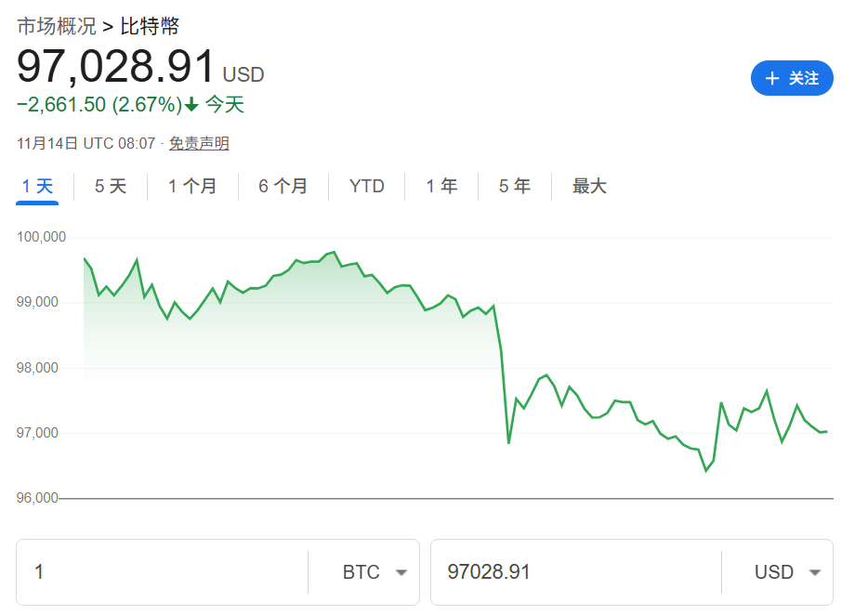Open the USD currency dropdown
Viewport: 868px width, 615px height.
(x=786, y=572)
